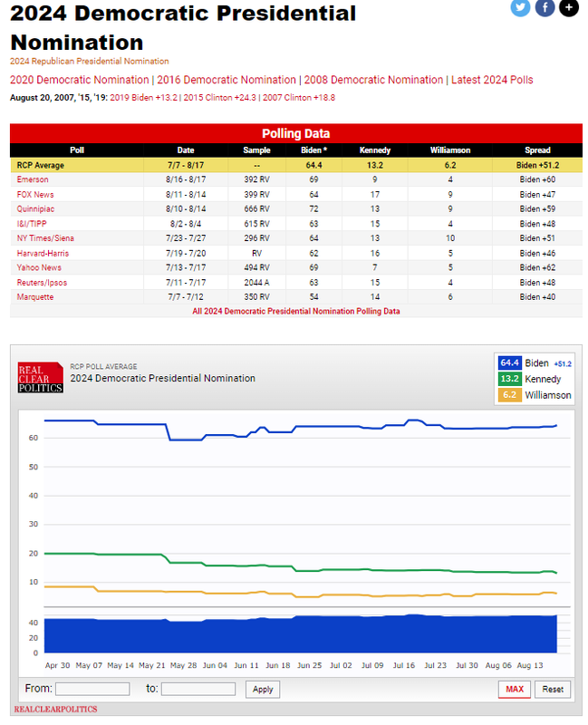588x725 pixels.
Task: Click the Sample column header
Action: 256,150
